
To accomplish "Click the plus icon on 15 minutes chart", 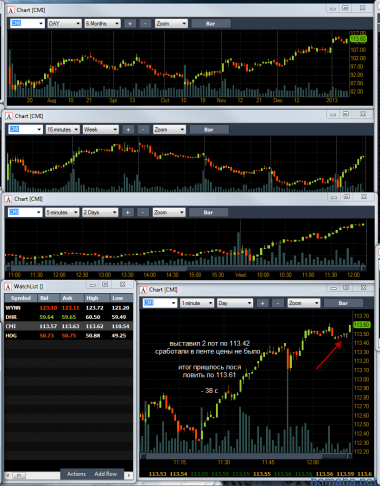I will 128,129.
